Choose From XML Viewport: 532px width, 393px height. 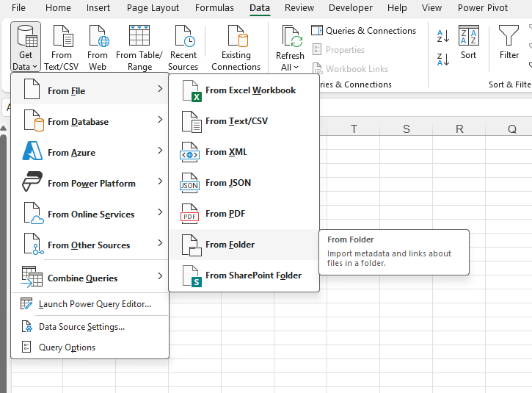click(x=244, y=152)
